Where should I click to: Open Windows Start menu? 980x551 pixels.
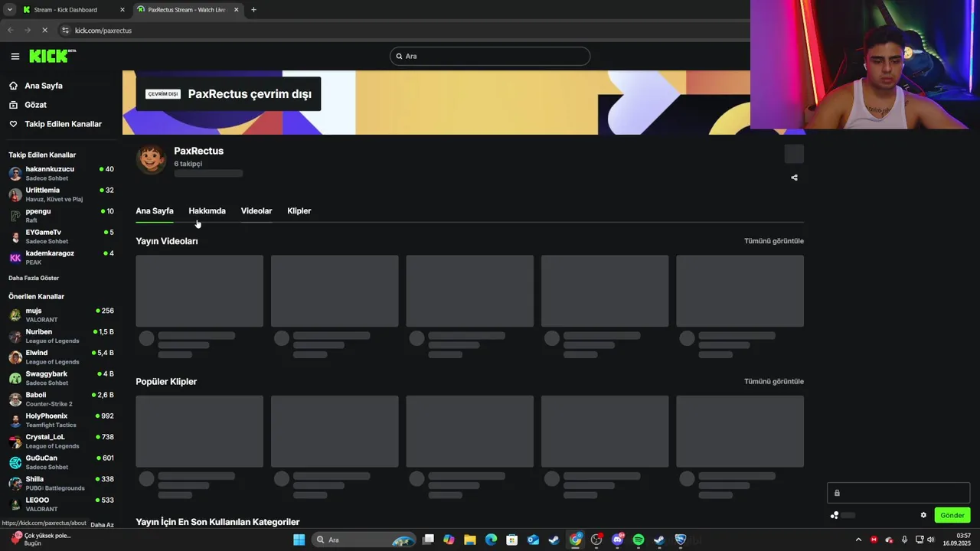(x=299, y=540)
